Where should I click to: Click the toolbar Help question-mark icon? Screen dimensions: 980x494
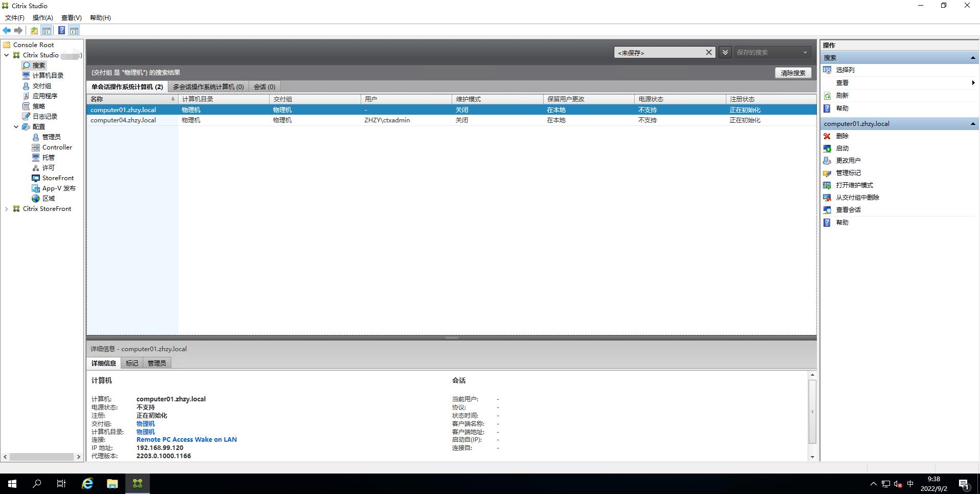click(x=61, y=30)
